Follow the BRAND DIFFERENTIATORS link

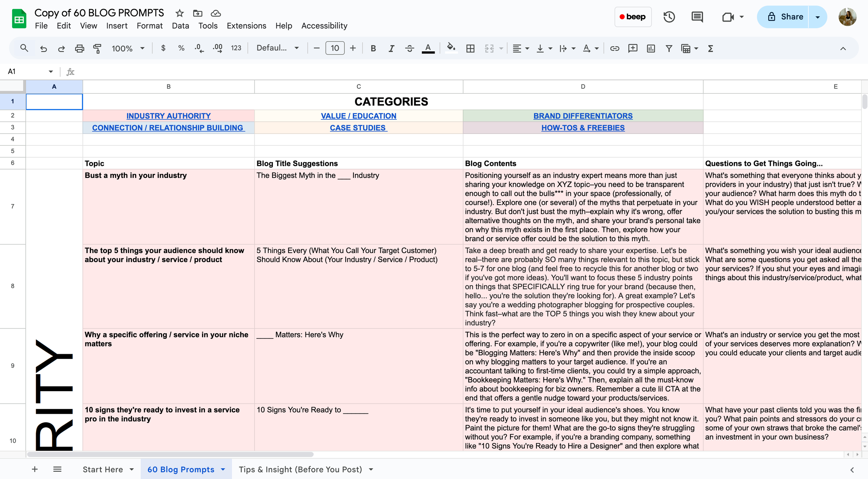(583, 116)
